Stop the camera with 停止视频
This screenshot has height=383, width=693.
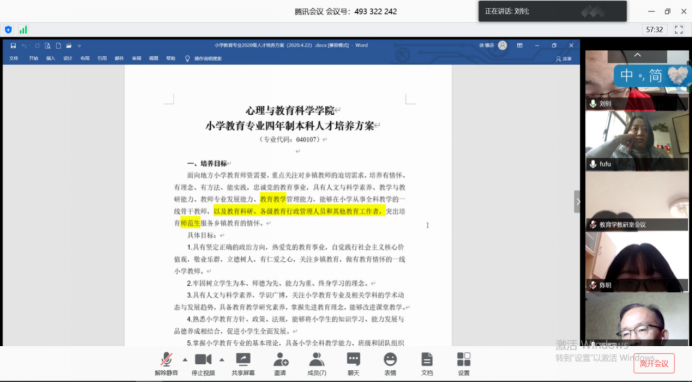[203, 364]
